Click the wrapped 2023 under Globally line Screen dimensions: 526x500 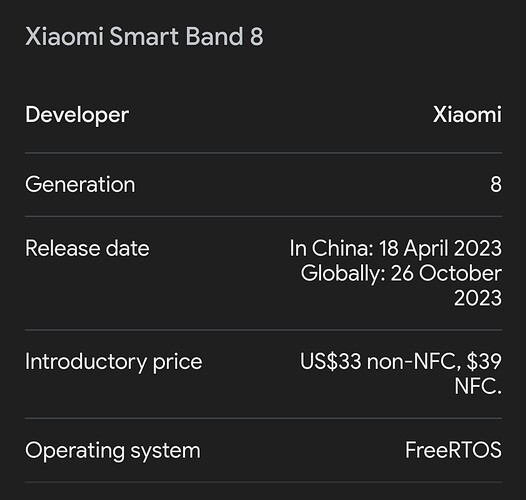[478, 298]
